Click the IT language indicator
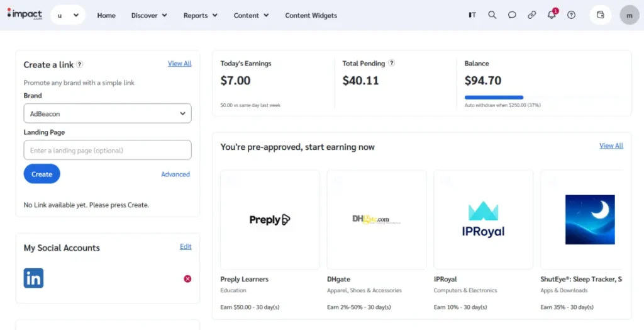644x330 pixels. [472, 15]
